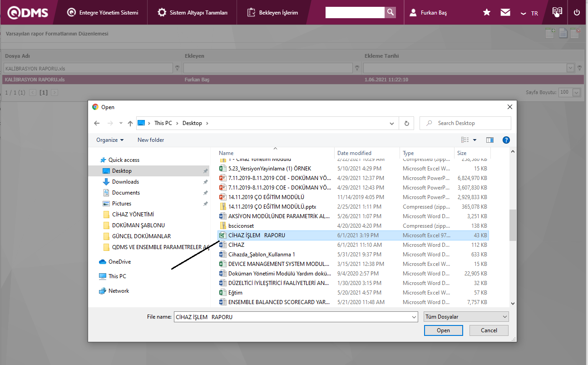The image size is (588, 365).
Task: Select Downloads in Quick access
Action: click(125, 182)
